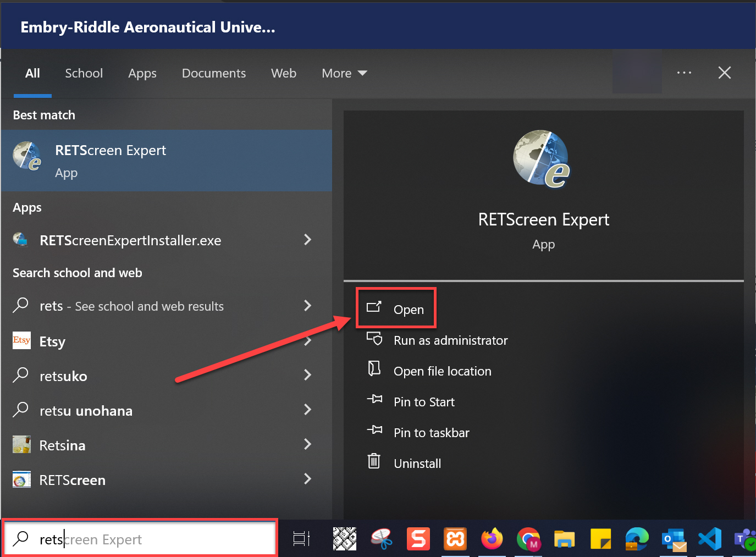
Task: Click the large RETScreen Expert preview logo
Action: (x=542, y=159)
